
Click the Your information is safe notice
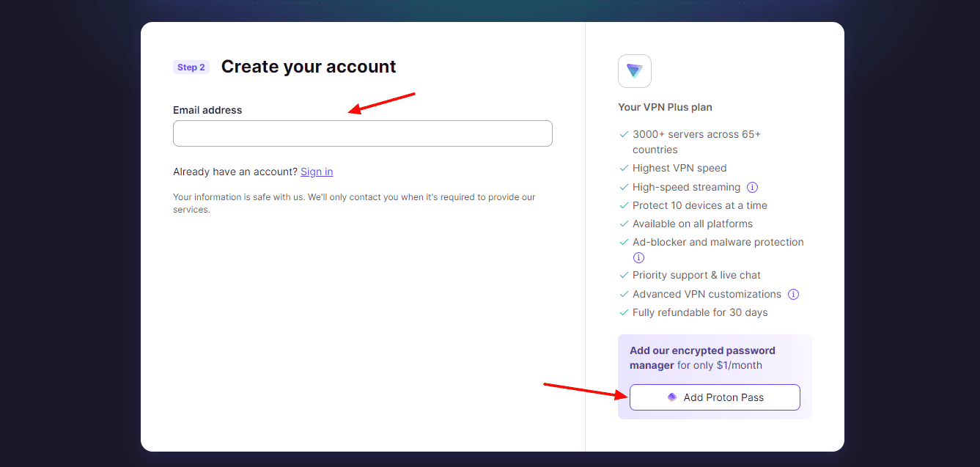(x=355, y=203)
